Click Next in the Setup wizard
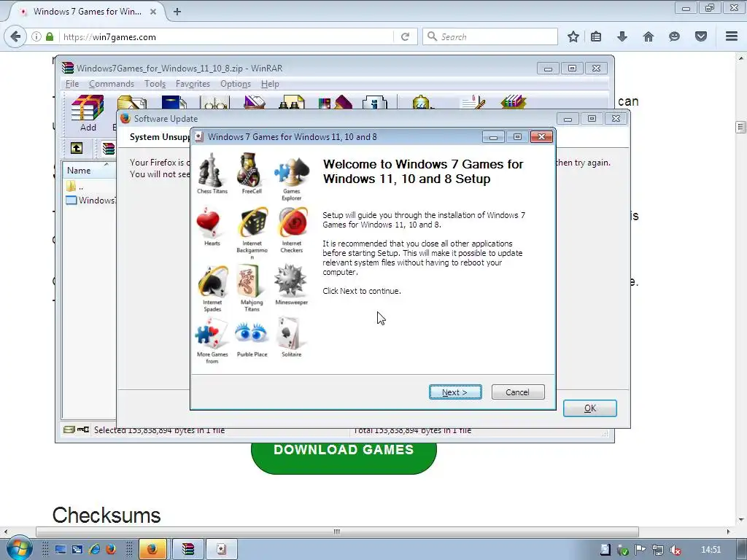This screenshot has height=560, width=747. (x=455, y=392)
